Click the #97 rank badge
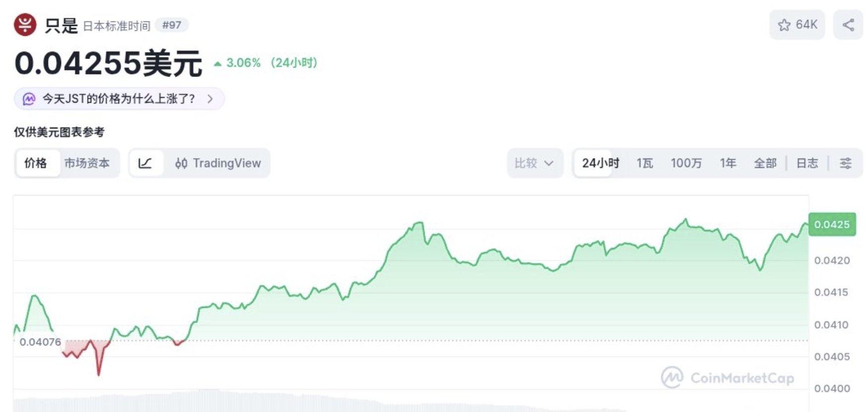Viewport: 868px width, 412px height. (172, 25)
